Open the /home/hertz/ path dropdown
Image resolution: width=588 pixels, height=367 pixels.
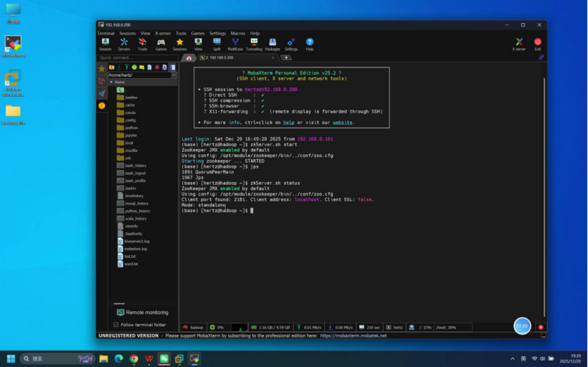pos(174,75)
